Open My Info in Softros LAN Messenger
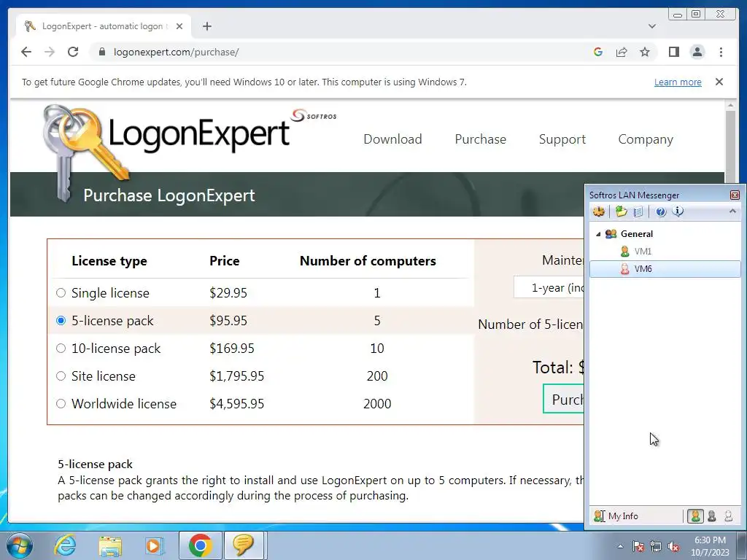The width and height of the screenshot is (747, 560). [x=616, y=516]
